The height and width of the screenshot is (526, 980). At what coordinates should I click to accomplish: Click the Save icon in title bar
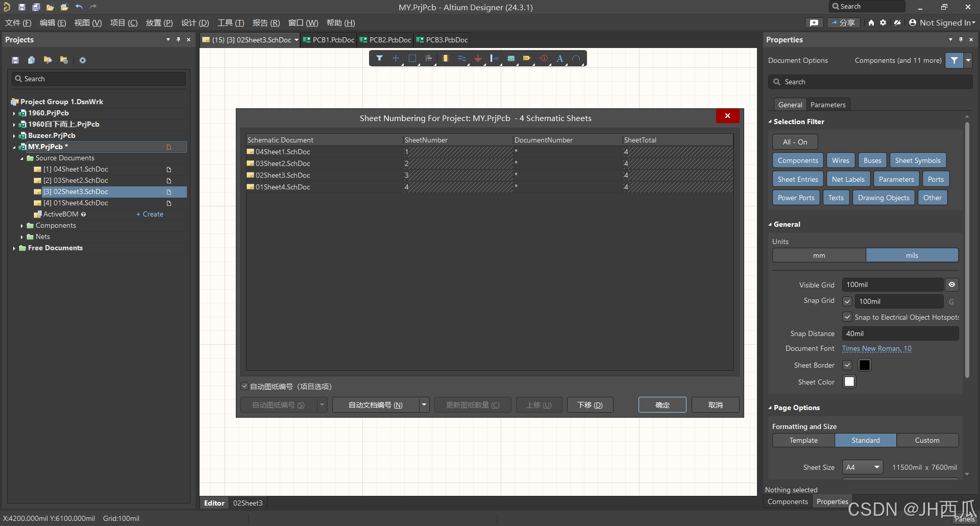pyautogui.click(x=22, y=7)
